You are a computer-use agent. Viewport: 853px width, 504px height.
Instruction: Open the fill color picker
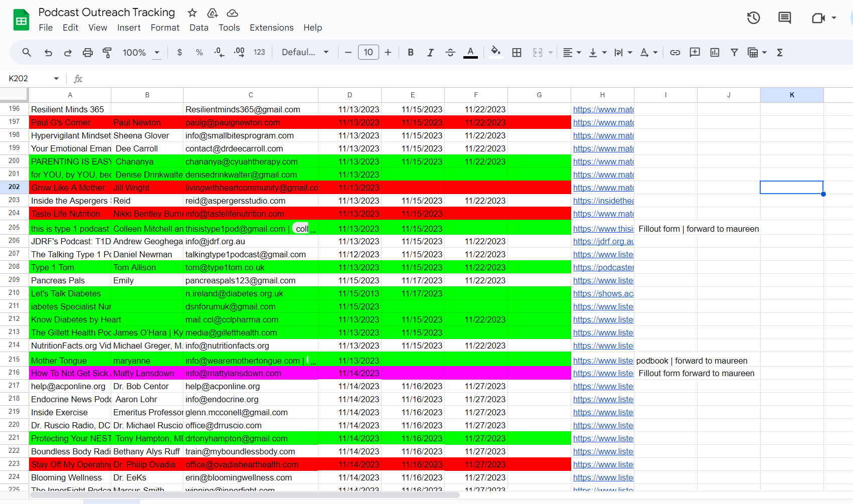(495, 52)
